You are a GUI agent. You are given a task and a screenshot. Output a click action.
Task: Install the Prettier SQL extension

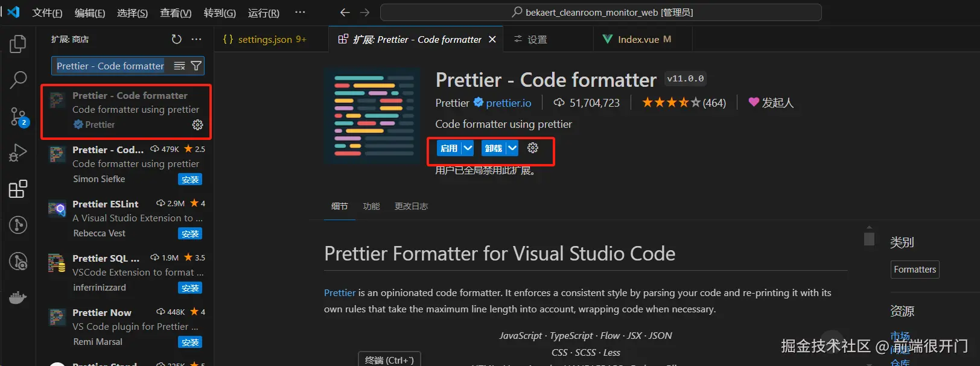(x=190, y=288)
